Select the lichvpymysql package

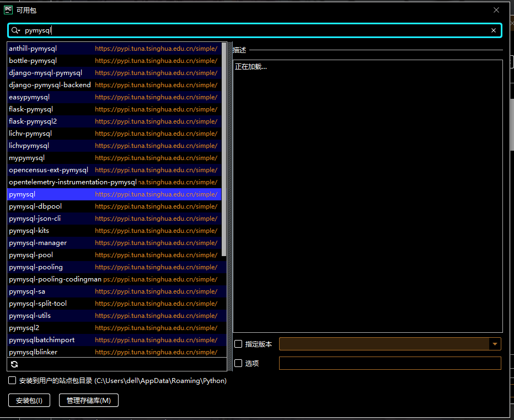point(114,146)
